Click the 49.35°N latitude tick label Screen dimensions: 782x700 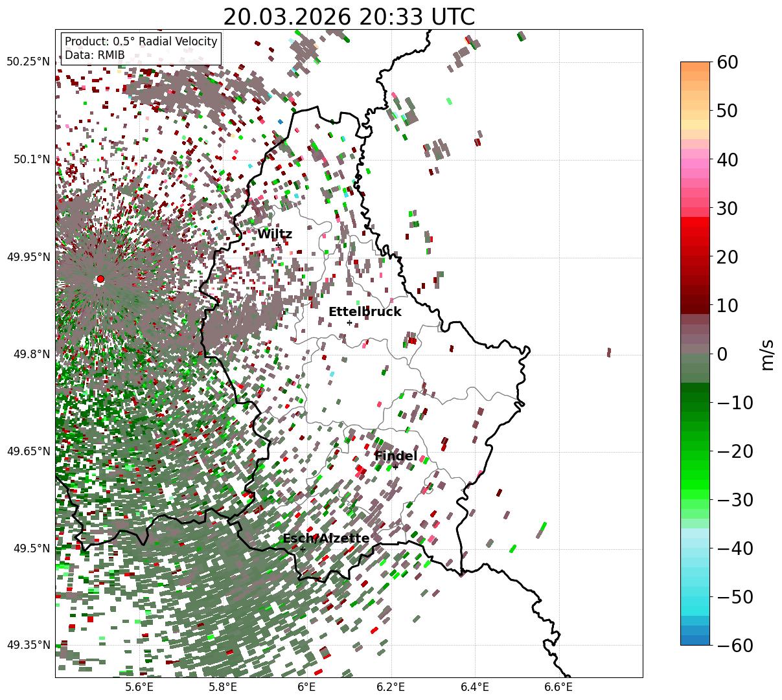tap(28, 646)
